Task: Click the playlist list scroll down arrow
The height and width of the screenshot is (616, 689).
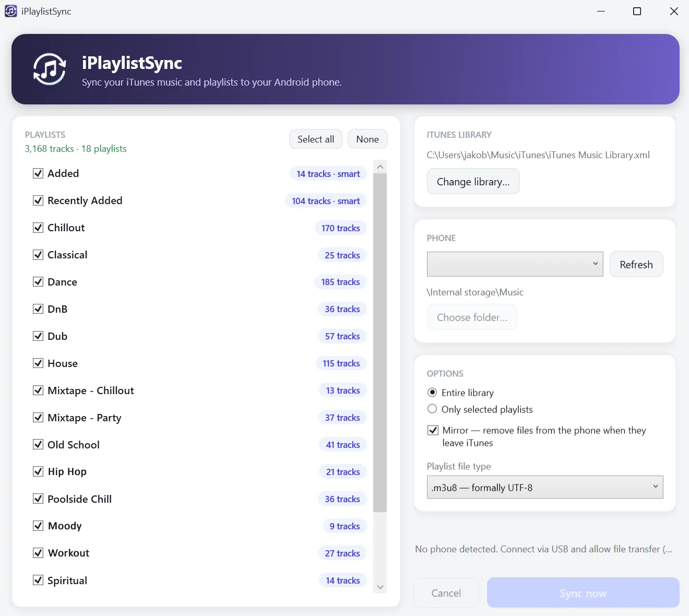Action: tap(380, 587)
